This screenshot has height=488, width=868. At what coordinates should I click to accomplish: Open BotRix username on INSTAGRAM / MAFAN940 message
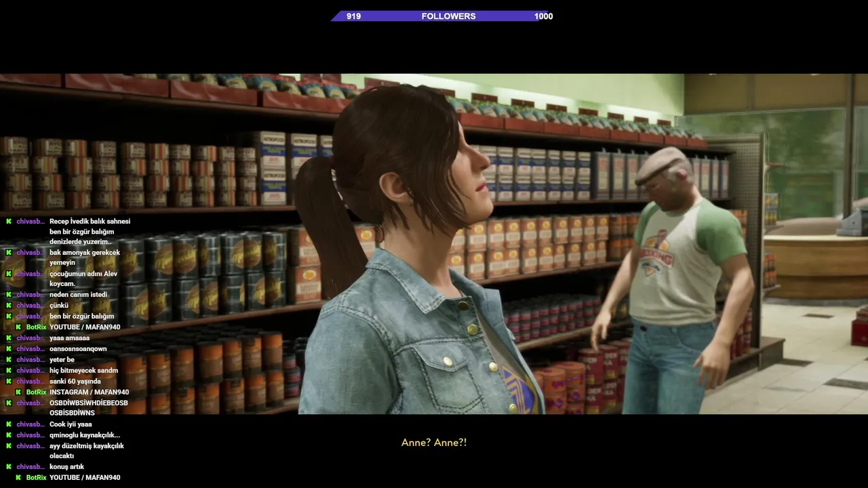(36, 392)
